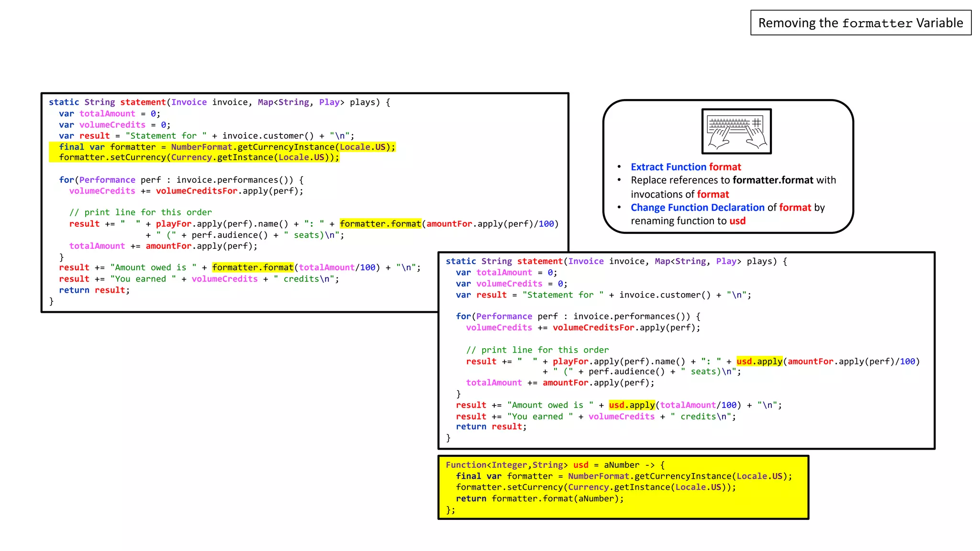Click highlighted 'formatter.setCurrency' line in left code
Screen dimensions: 980x551
199,157
